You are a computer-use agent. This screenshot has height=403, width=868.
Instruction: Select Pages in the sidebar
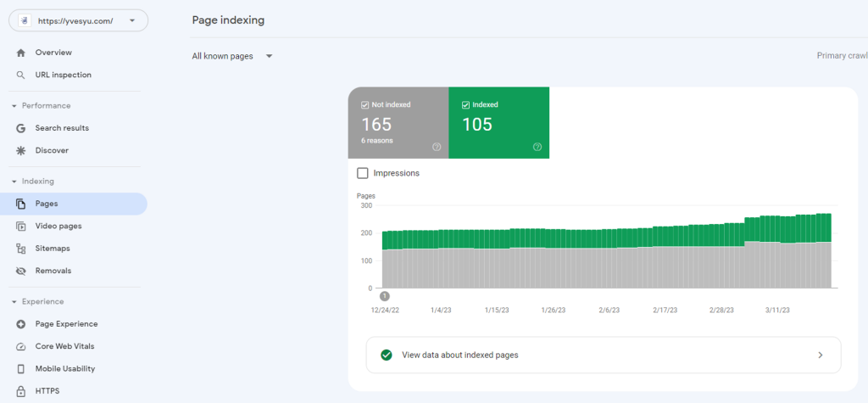click(74, 204)
